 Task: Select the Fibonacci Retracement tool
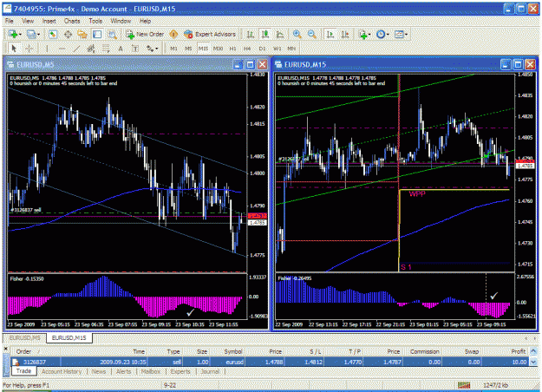[x=106, y=49]
